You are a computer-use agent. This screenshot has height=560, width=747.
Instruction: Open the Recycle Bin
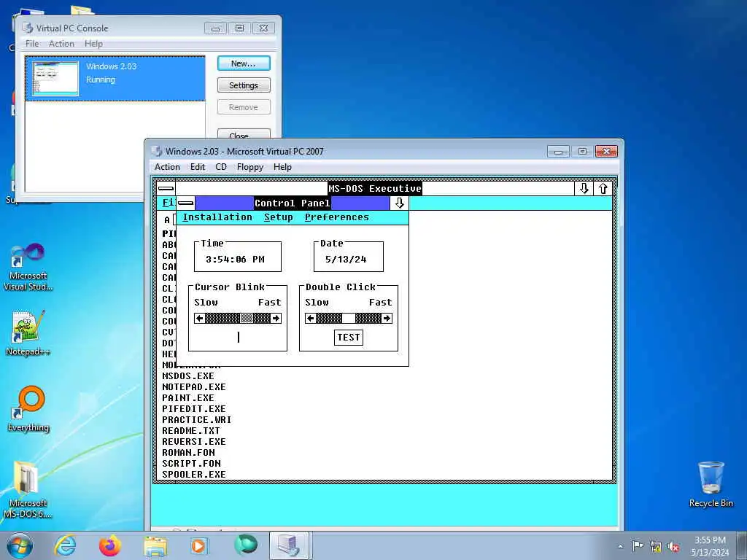click(x=711, y=484)
